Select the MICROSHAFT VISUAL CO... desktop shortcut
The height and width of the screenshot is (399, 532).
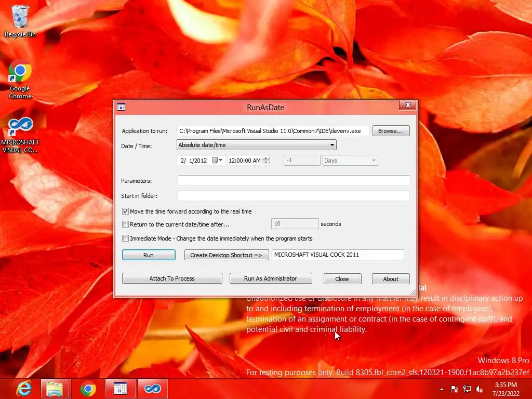click(x=20, y=135)
